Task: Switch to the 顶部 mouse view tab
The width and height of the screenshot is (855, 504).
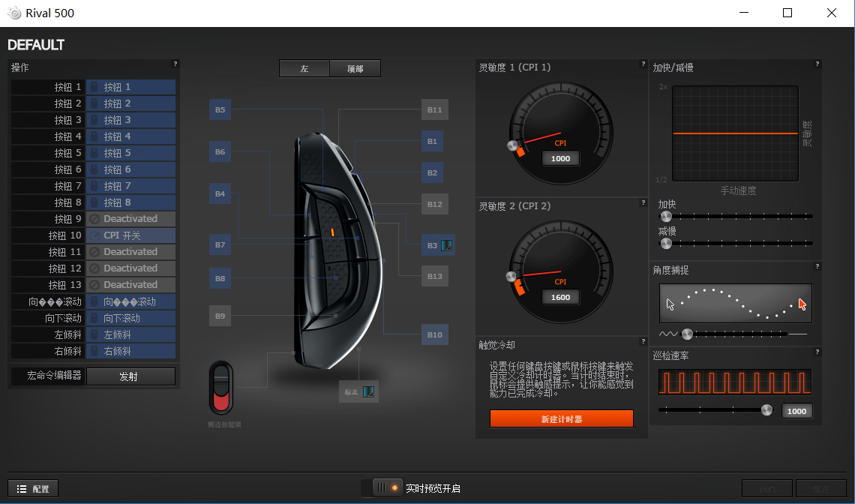Action: coord(355,68)
